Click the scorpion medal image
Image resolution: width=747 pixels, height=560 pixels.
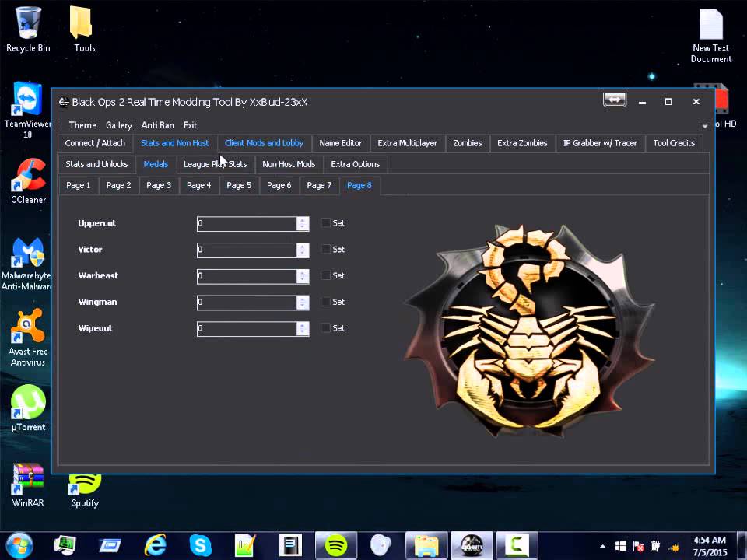click(x=529, y=330)
